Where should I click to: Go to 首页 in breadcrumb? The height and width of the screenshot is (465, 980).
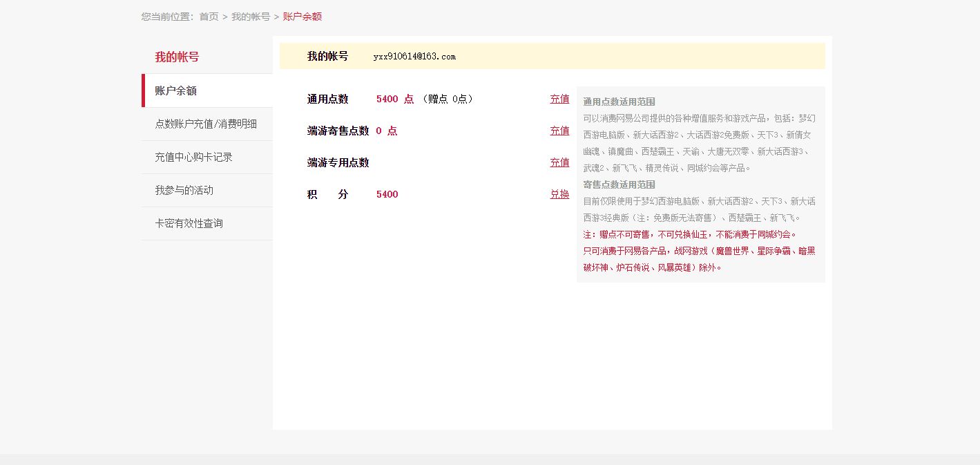[209, 17]
